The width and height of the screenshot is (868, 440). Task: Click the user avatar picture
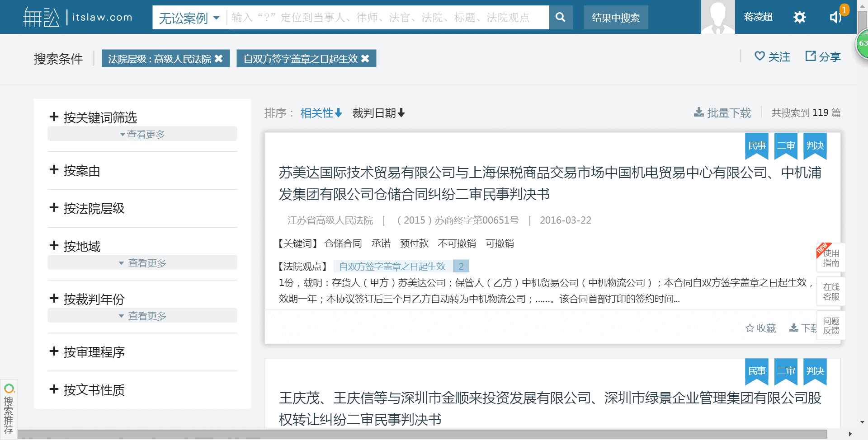pyautogui.click(x=718, y=17)
